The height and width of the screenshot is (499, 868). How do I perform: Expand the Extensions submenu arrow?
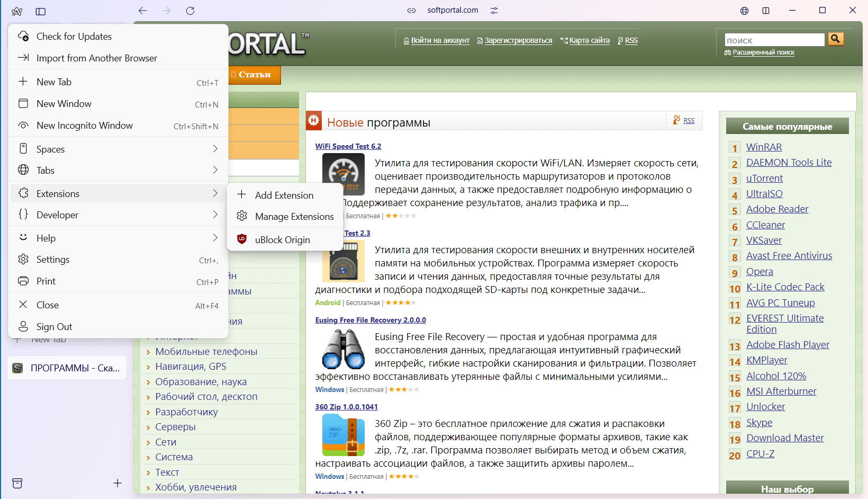(x=215, y=193)
